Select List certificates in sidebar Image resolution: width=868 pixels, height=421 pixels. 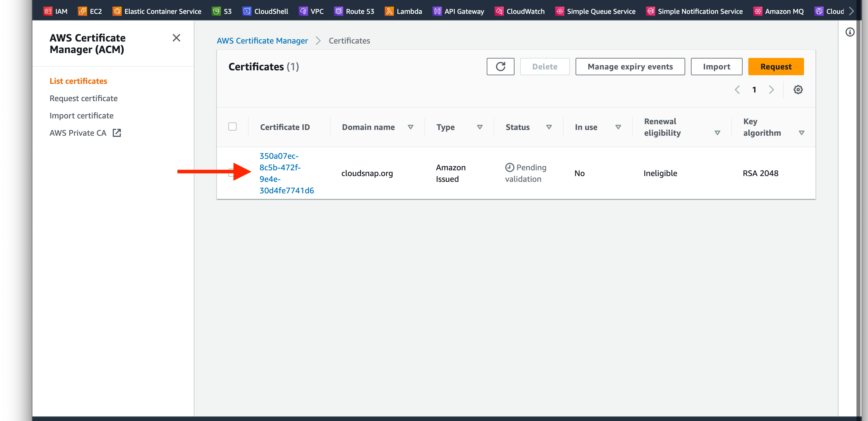tap(78, 81)
